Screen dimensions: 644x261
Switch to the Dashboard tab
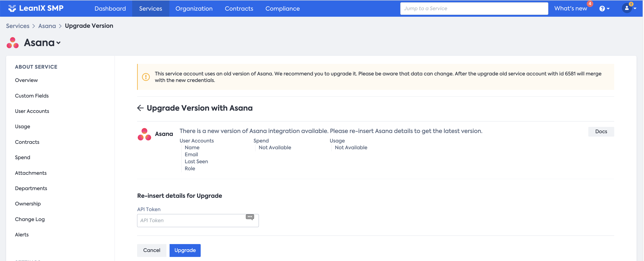(110, 9)
